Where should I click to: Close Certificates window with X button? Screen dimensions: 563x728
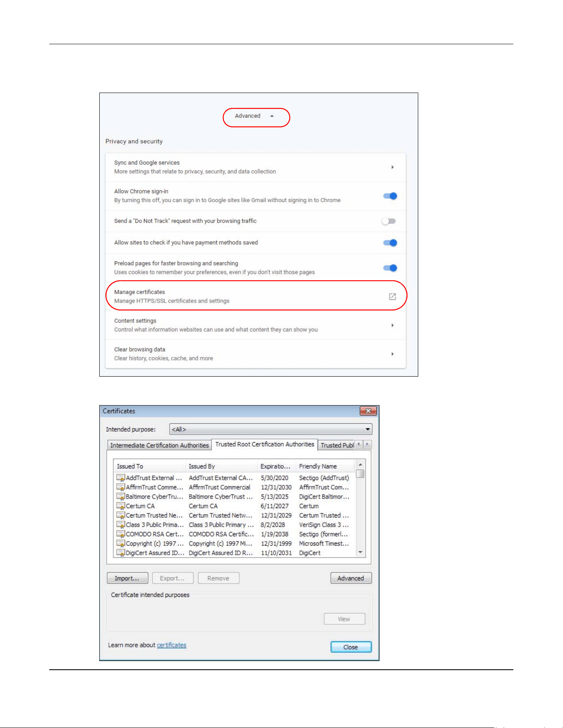368,411
